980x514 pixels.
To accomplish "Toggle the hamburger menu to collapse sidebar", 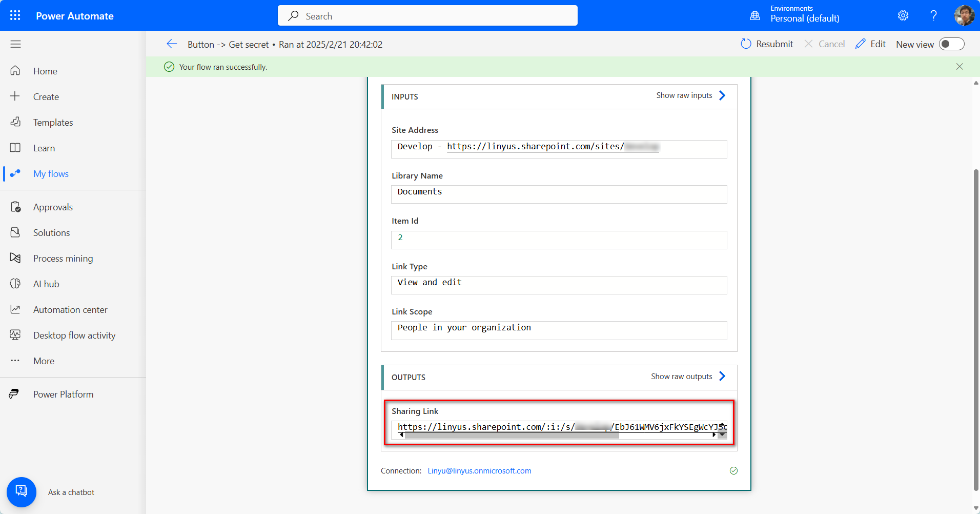I will (15, 44).
